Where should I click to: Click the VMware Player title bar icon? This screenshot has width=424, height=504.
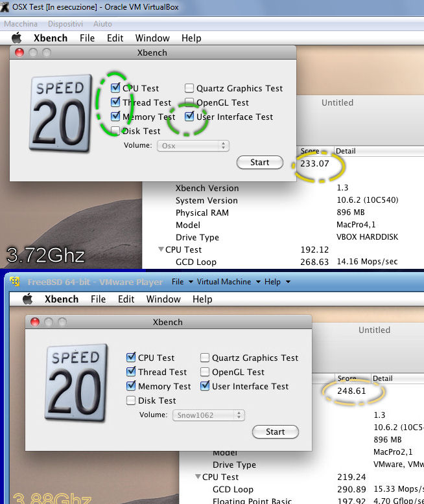coord(15,282)
